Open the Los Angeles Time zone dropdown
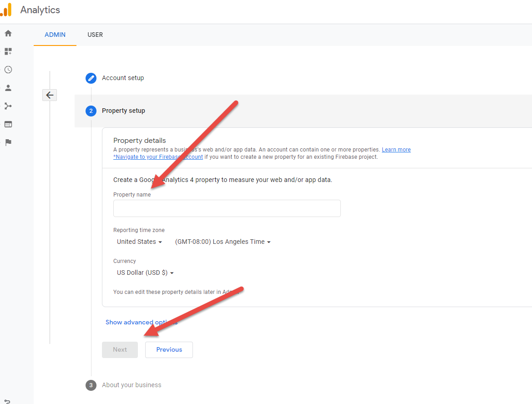532x404 pixels. 223,242
